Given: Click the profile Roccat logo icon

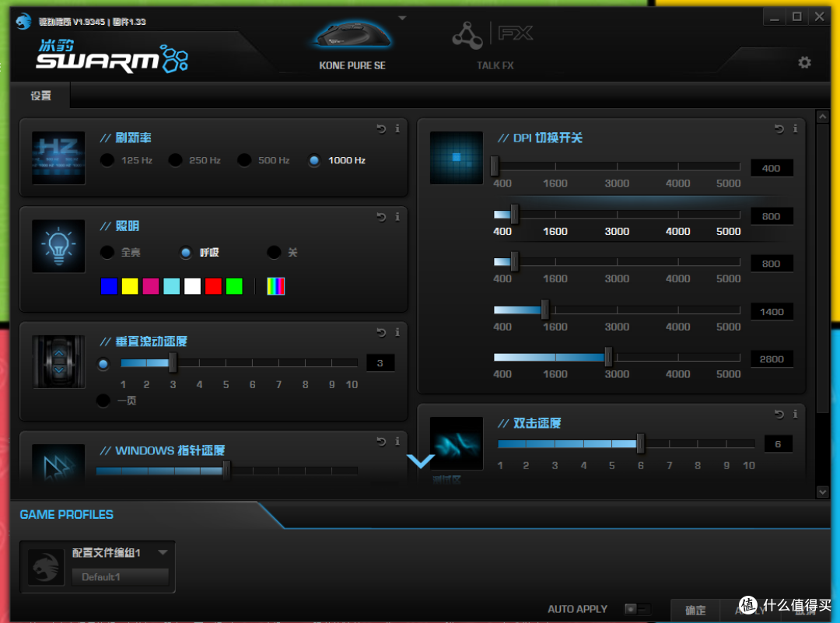Looking at the screenshot, I should click(x=46, y=567).
